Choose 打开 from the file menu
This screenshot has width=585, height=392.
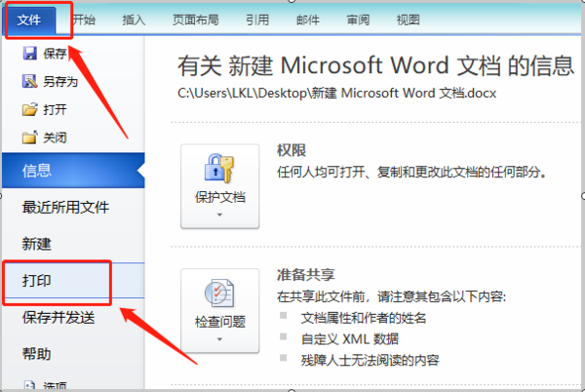point(55,109)
